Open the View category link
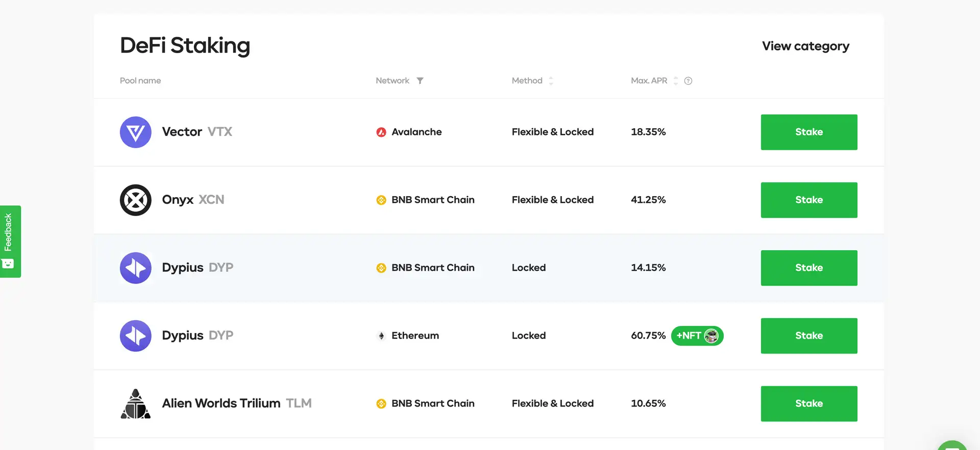Screen dimensions: 980x450 pyautogui.click(x=805, y=46)
